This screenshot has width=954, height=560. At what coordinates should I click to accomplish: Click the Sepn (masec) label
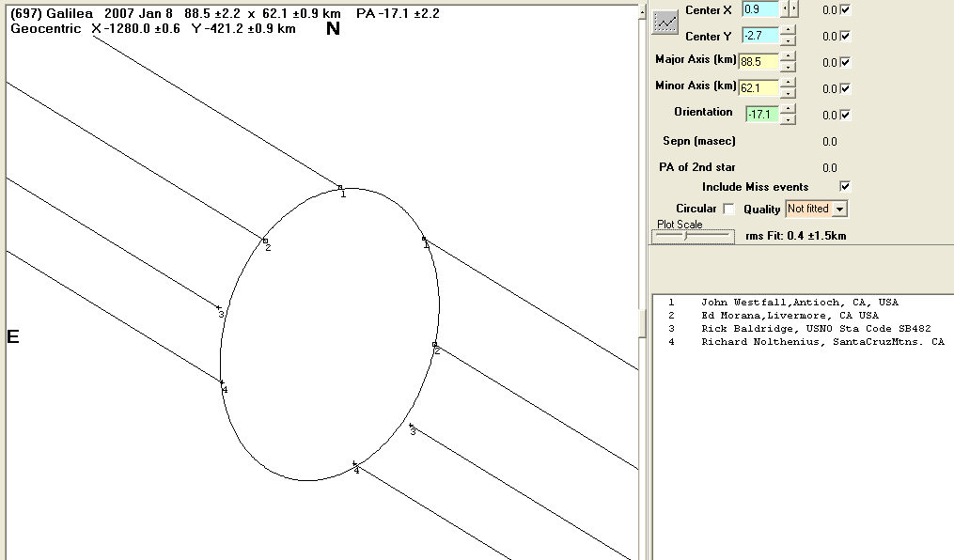(699, 140)
